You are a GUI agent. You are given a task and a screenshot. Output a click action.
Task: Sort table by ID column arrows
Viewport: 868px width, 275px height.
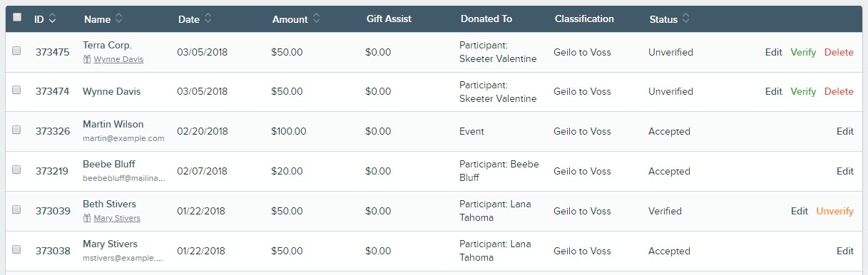pyautogui.click(x=53, y=19)
